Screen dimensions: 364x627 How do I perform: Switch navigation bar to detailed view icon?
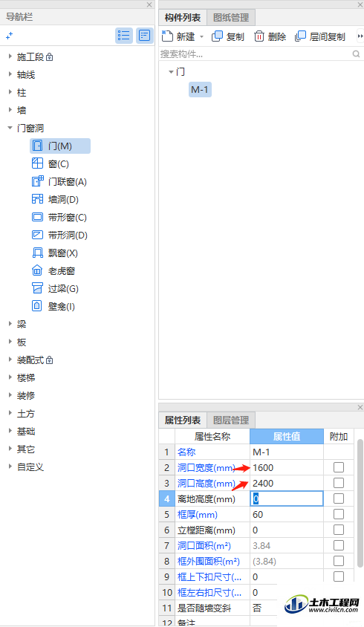pyautogui.click(x=144, y=36)
